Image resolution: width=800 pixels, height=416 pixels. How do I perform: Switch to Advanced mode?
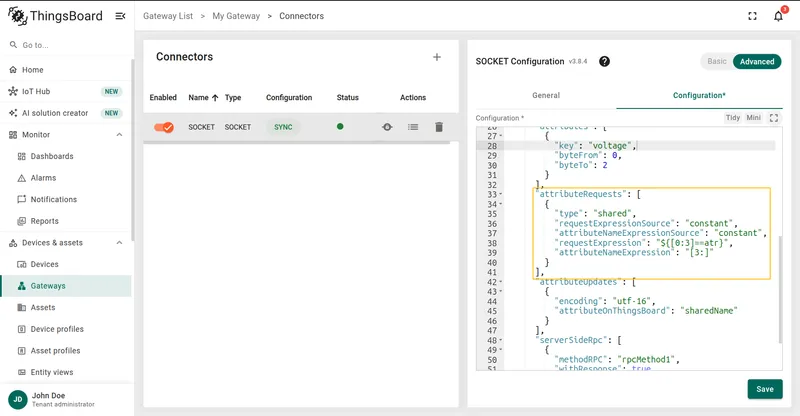click(x=757, y=61)
